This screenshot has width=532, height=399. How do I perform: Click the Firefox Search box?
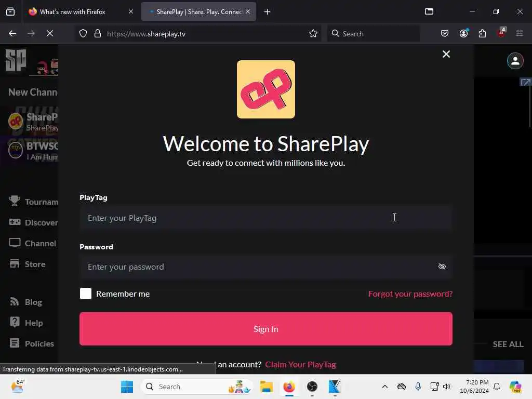point(373,34)
